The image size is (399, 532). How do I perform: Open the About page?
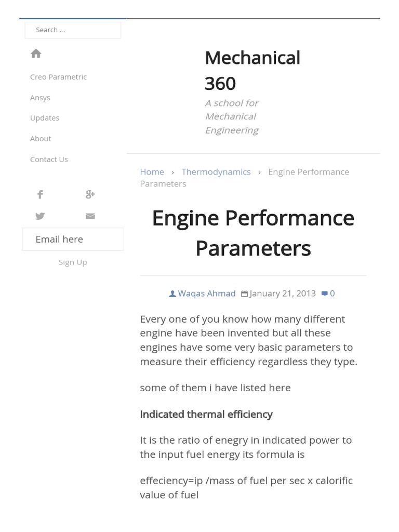click(41, 139)
